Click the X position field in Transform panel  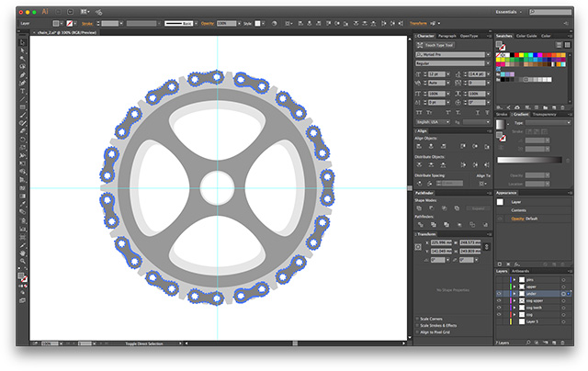click(x=443, y=241)
